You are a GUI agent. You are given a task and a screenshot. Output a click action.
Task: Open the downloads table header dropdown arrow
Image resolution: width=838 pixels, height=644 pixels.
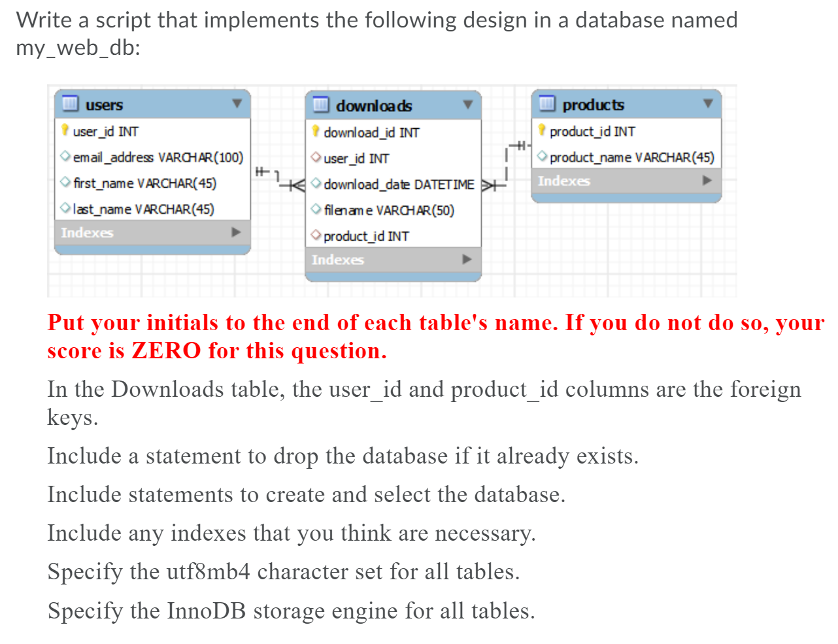click(x=467, y=105)
